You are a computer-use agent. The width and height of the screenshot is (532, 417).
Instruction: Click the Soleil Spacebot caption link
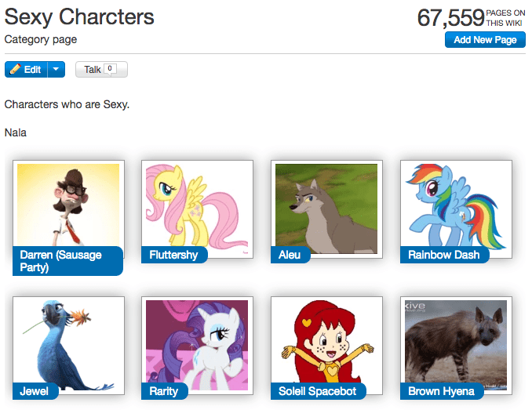[317, 391]
